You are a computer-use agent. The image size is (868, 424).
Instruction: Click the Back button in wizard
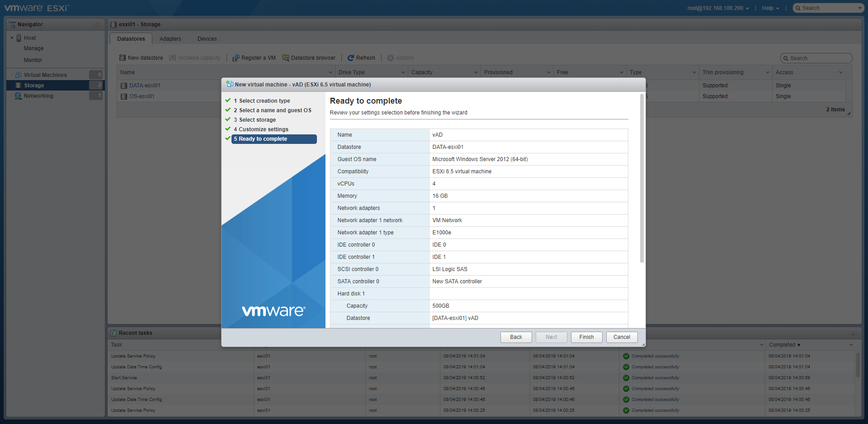pos(516,337)
